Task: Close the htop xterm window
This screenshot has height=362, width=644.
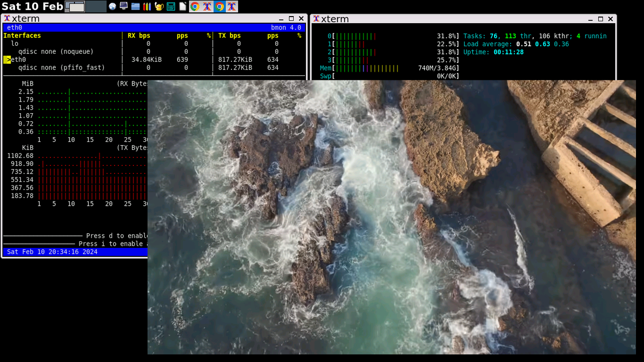Action: (x=610, y=19)
